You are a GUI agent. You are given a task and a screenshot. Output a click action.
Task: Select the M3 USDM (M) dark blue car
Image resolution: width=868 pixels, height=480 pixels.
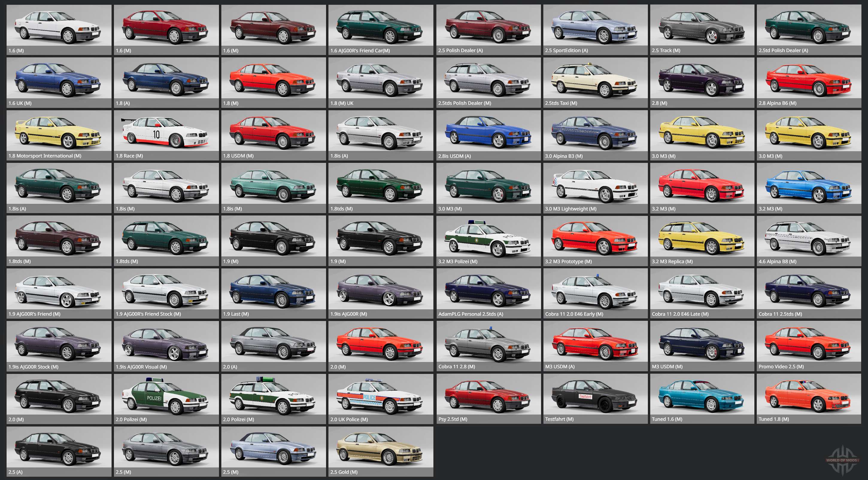702,346
